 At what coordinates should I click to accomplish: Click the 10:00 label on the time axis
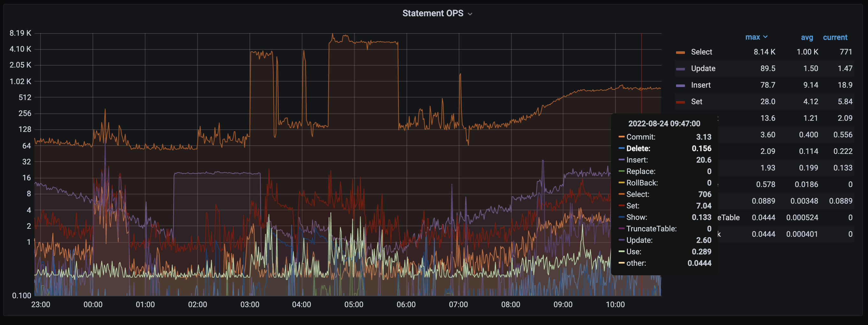[x=615, y=305]
